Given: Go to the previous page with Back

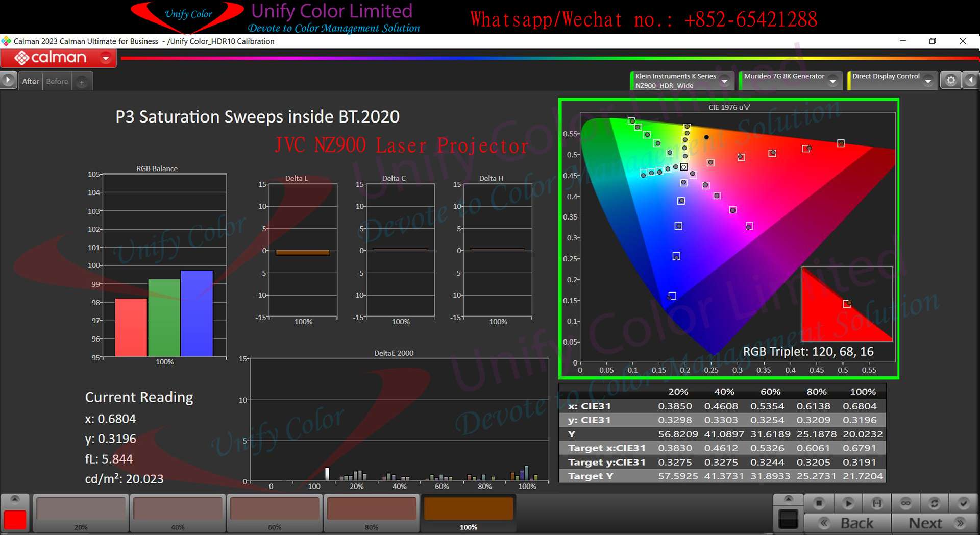Looking at the screenshot, I should [x=848, y=523].
